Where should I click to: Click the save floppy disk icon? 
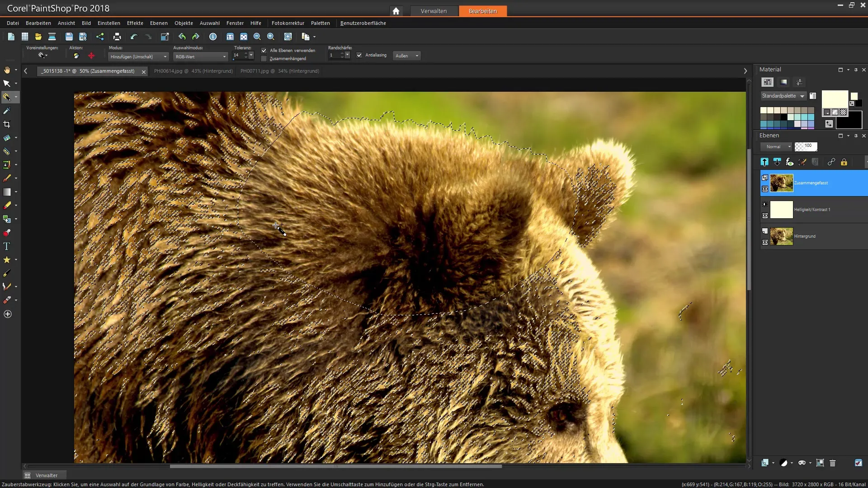point(69,37)
